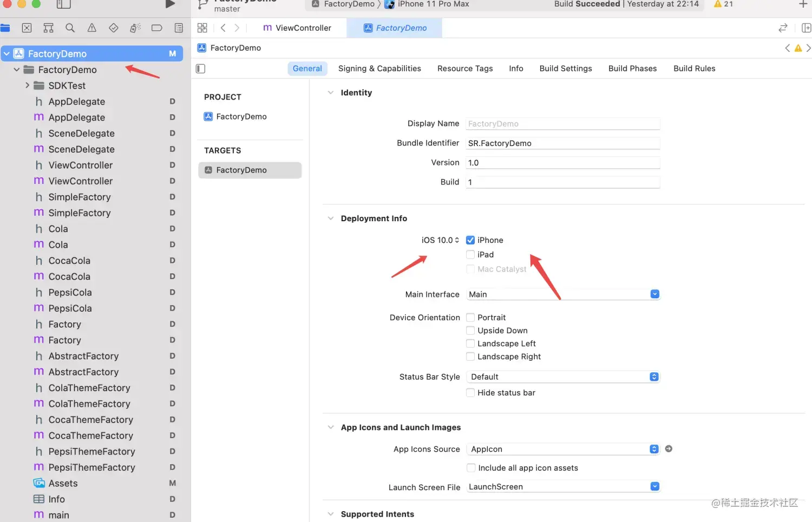Click the Run play button
The width and height of the screenshot is (812, 522).
click(170, 4)
